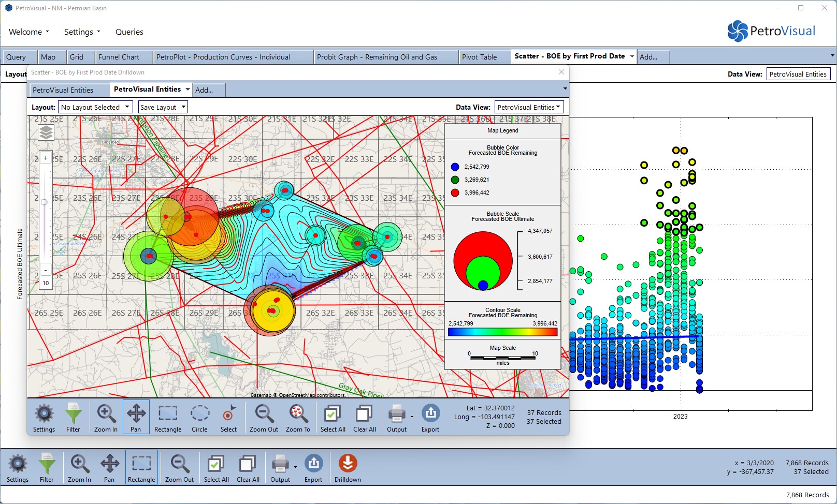Click the Zoom To icon in map toolbar
This screenshot has width=837, height=504.
point(298,413)
